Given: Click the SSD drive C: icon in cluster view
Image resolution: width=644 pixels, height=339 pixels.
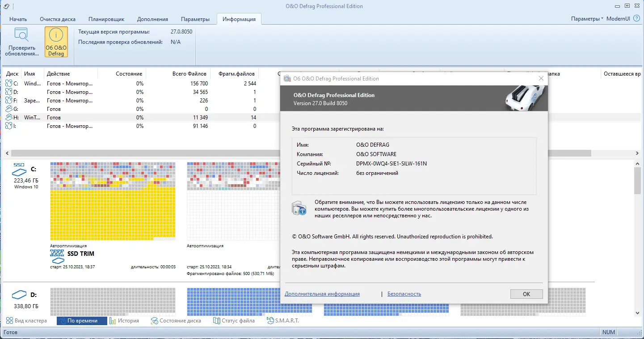Looking at the screenshot, I should click(20, 169).
